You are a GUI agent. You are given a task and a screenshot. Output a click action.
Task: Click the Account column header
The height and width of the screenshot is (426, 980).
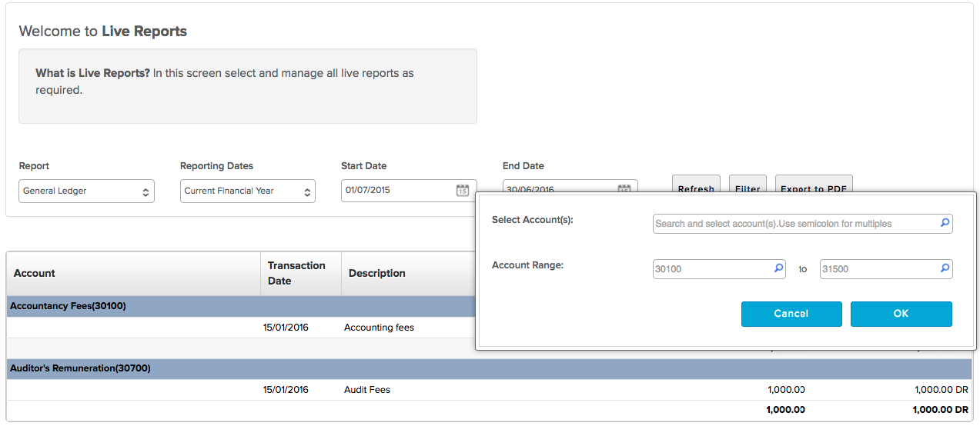133,273
